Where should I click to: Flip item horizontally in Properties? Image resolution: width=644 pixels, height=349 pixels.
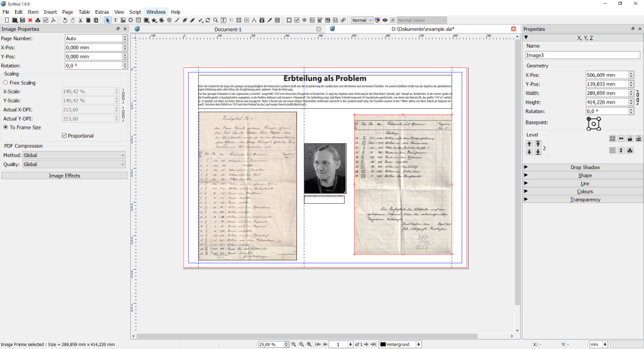tap(621, 139)
